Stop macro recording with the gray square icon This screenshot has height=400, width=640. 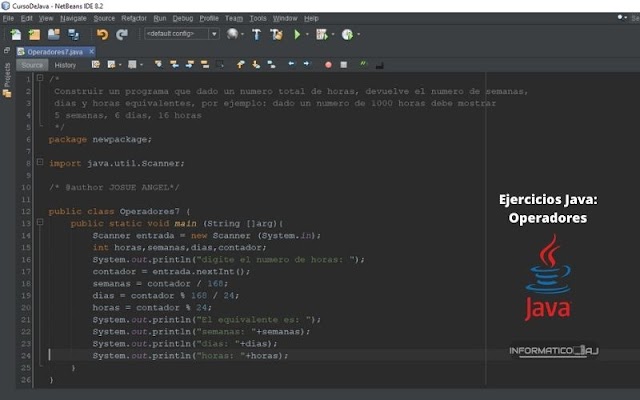click(x=344, y=65)
